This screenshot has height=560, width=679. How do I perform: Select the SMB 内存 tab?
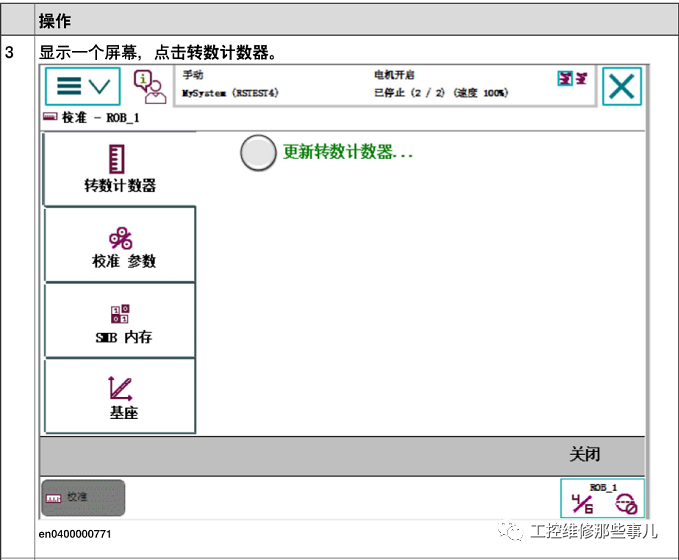pos(120,320)
